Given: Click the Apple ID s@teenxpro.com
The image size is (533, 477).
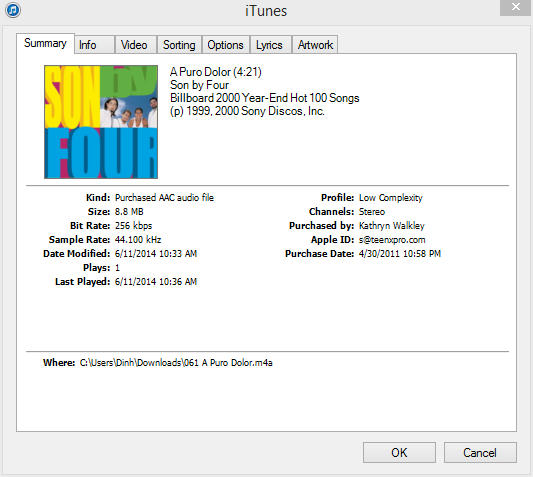Looking at the screenshot, I should [392, 240].
